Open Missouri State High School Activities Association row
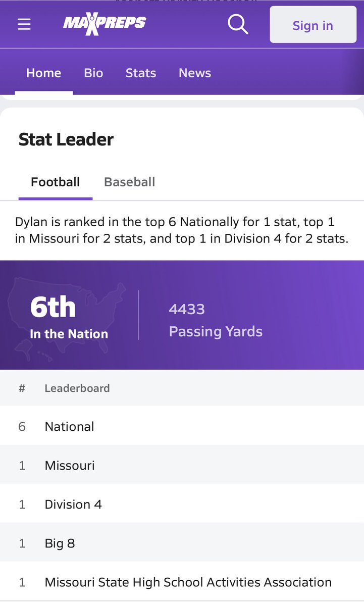The image size is (364, 606). tap(182, 582)
